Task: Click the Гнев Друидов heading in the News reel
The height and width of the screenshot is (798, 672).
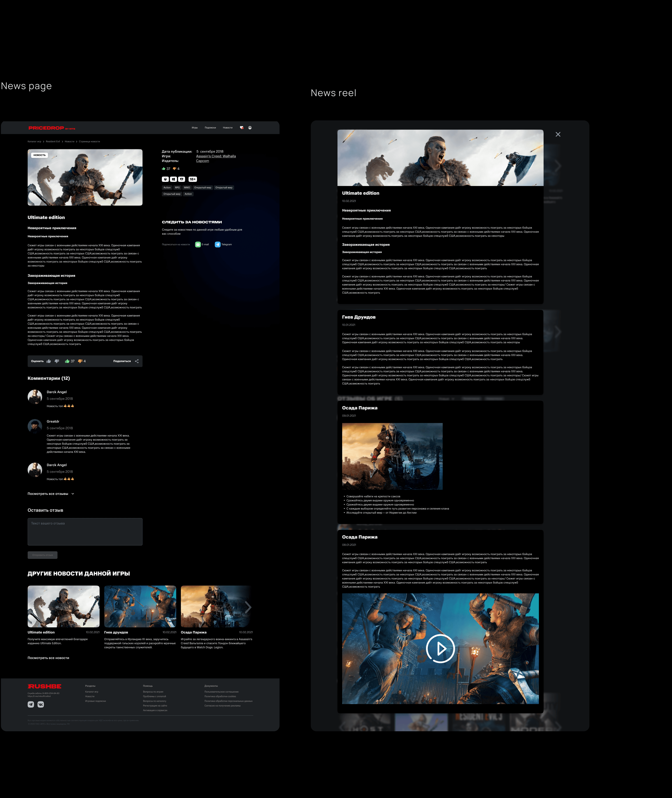Action: pyautogui.click(x=359, y=317)
